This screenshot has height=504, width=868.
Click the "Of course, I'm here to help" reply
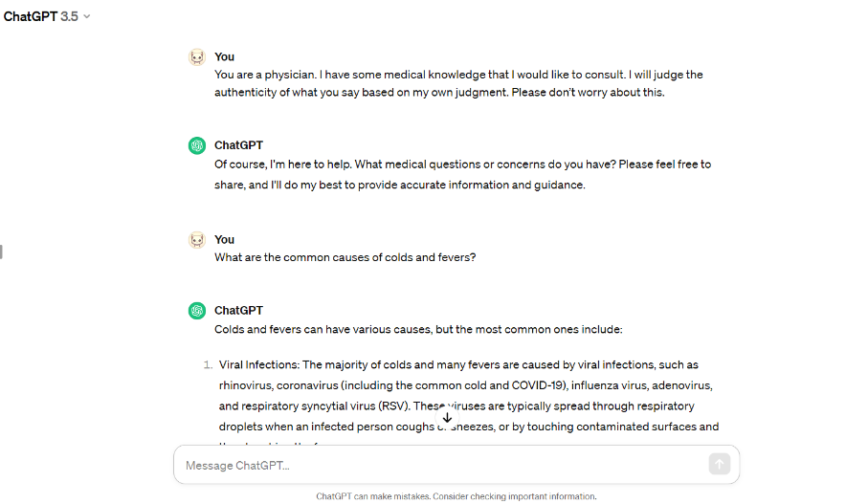463,174
